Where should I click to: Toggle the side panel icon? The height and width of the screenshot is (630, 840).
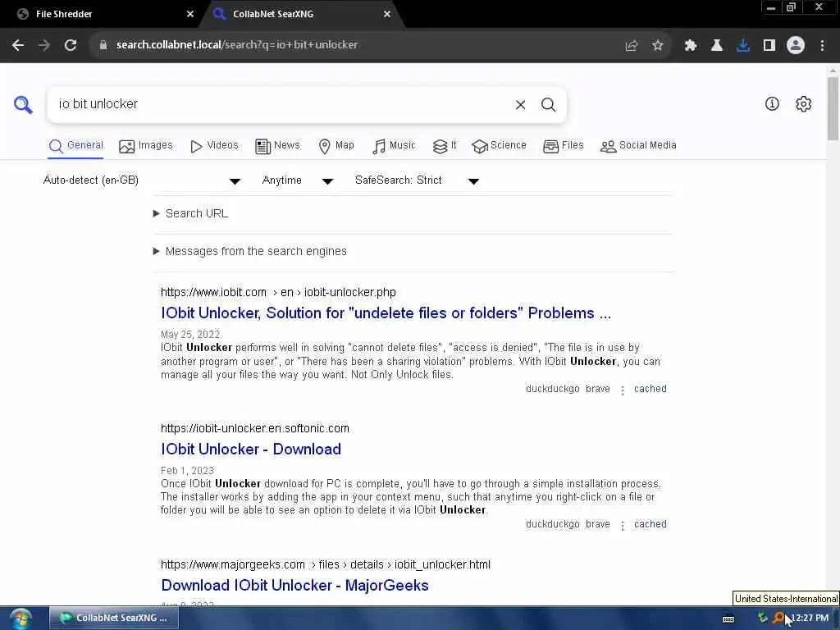click(x=769, y=46)
